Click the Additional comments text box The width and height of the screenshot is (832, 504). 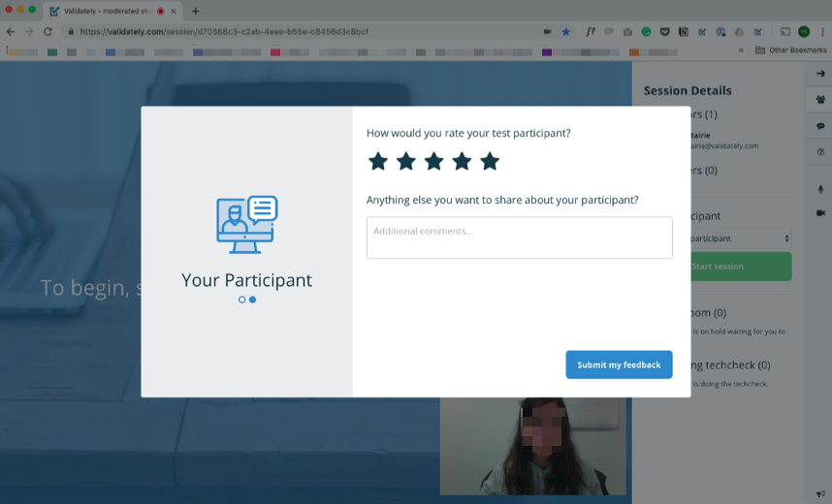tap(520, 237)
